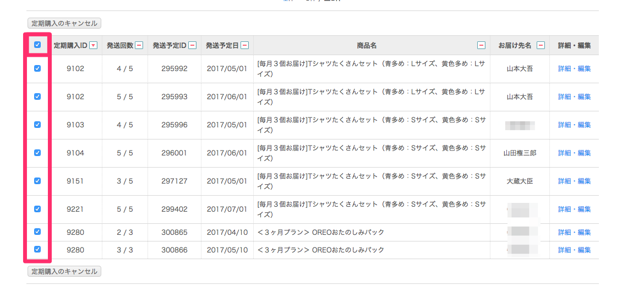Click the 商品名 column header label
The image size is (644, 290).
point(367,46)
